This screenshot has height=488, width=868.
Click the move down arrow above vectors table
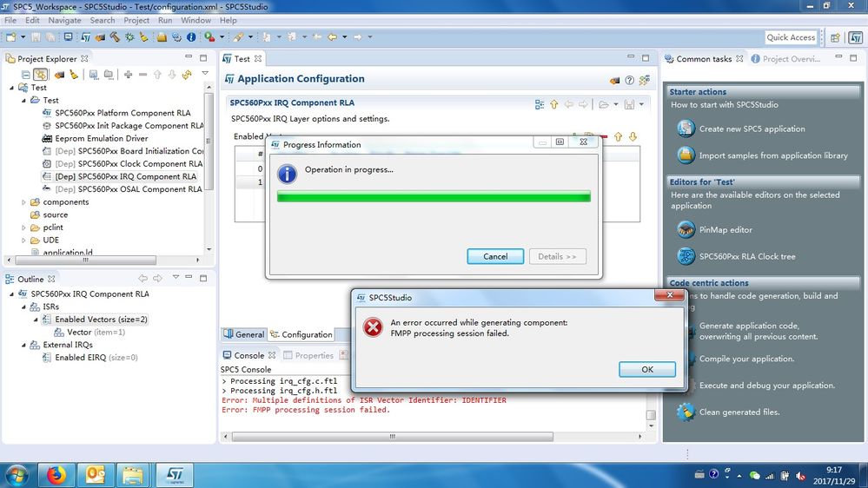pos(633,136)
